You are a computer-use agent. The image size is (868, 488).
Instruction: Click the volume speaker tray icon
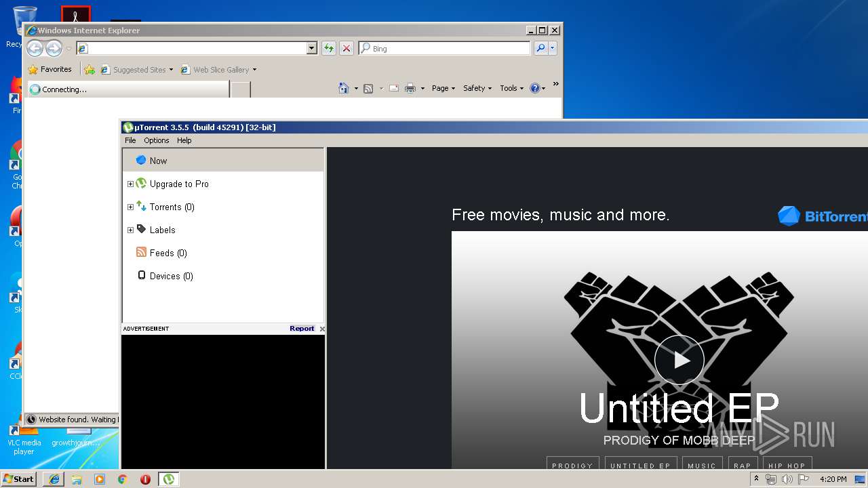pos(787,479)
